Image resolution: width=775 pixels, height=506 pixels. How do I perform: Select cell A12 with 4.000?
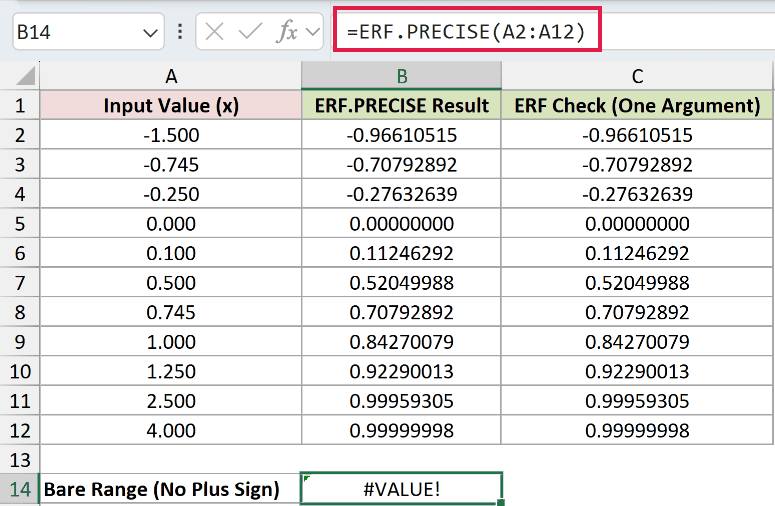pyautogui.click(x=171, y=430)
